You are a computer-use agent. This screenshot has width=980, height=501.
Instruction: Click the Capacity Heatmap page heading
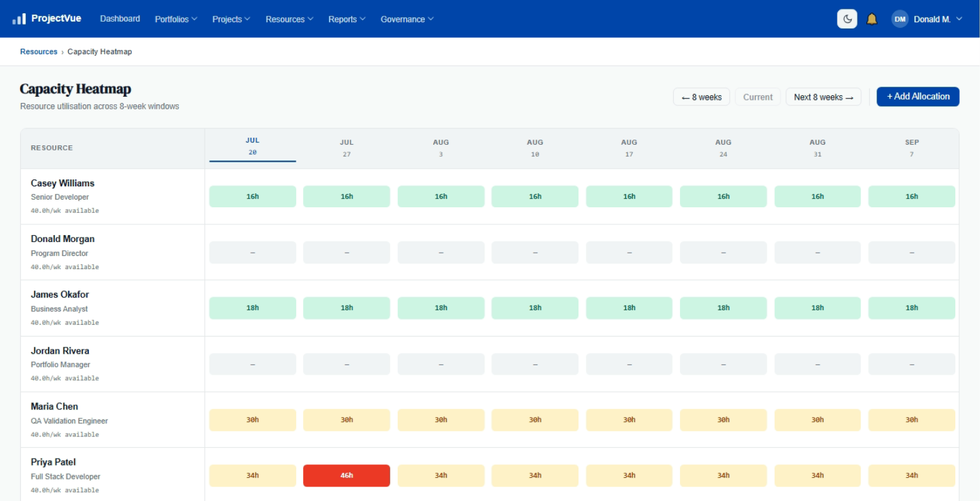click(x=75, y=89)
